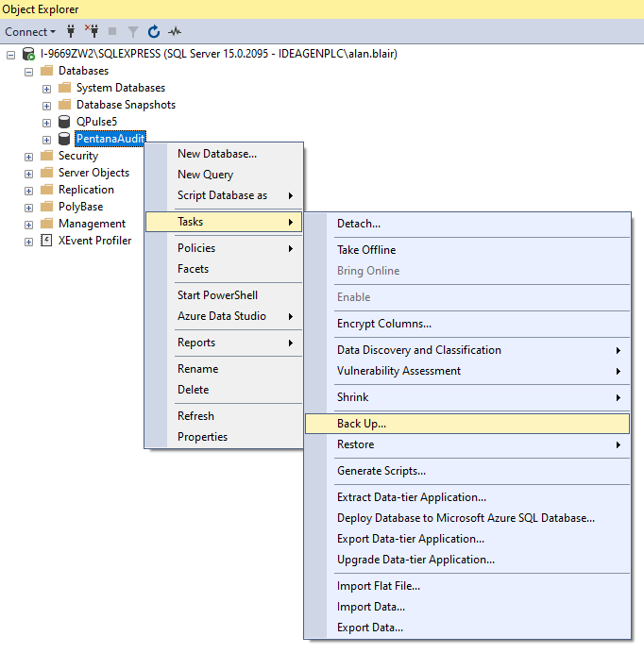Image resolution: width=644 pixels, height=653 pixels.
Task: Expand the System Databases folder
Action: (x=46, y=89)
